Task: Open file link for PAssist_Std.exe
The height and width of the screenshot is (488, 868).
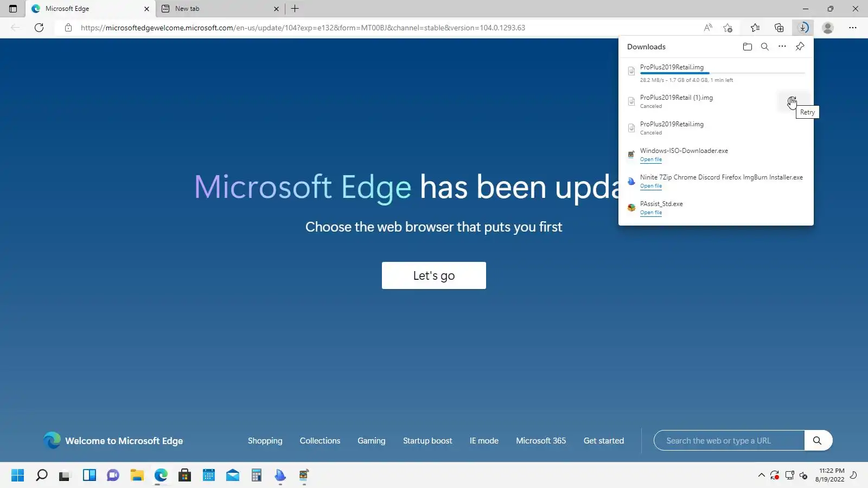Action: click(651, 213)
